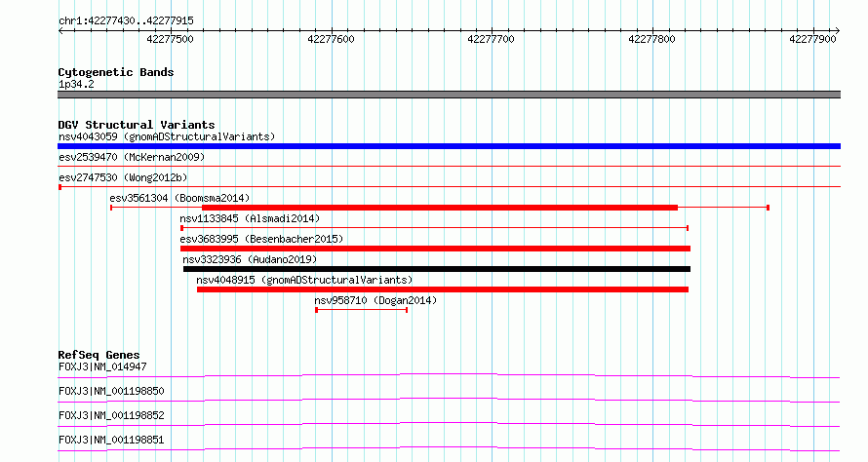Click the red bar under nsv4048915 label

pos(443,289)
